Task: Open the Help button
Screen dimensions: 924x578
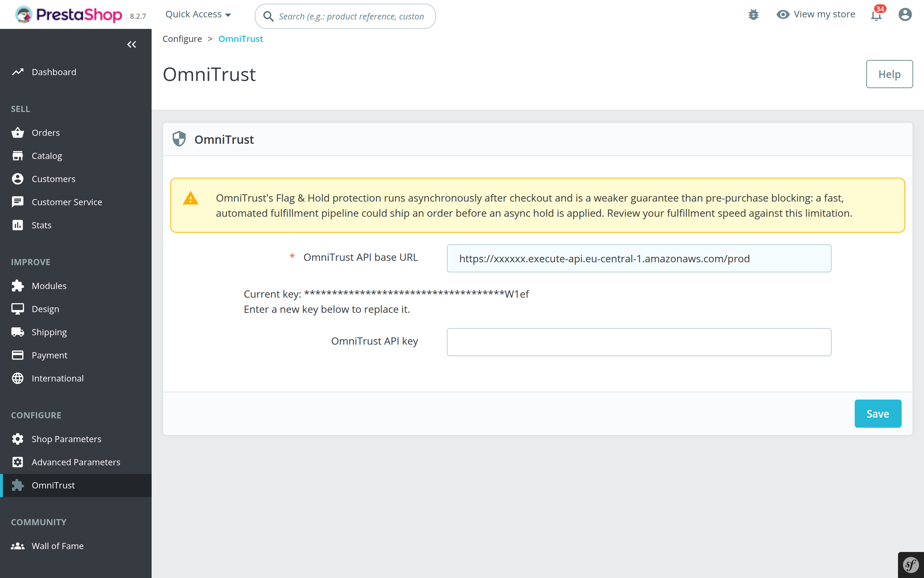Action: (x=889, y=74)
